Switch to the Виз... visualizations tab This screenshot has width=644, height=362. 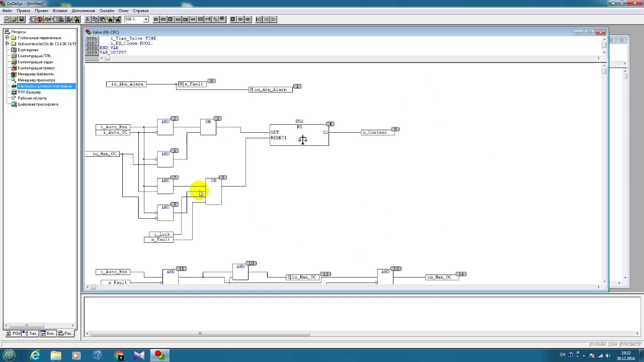(48, 333)
